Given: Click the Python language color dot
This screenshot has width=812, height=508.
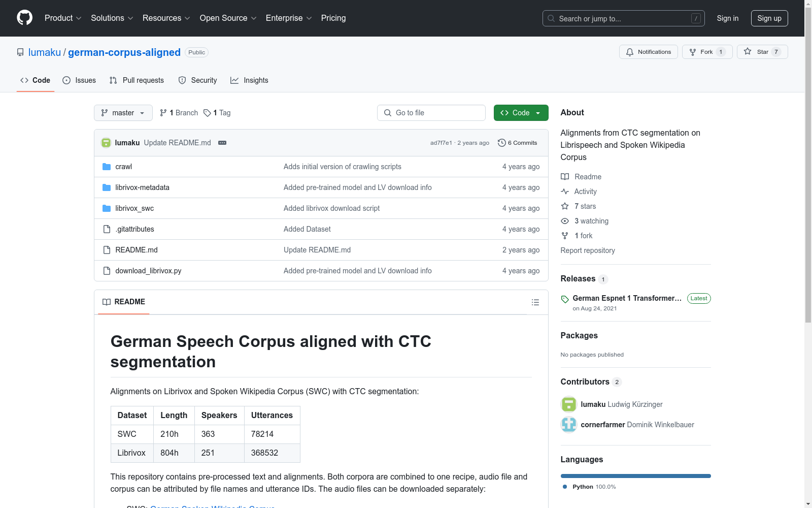Looking at the screenshot, I should [x=565, y=487].
